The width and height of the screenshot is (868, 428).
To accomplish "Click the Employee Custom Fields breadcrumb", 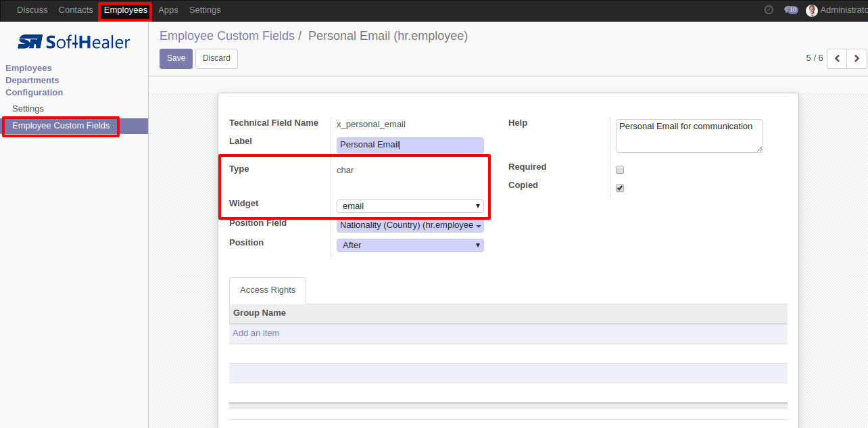I will click(227, 36).
